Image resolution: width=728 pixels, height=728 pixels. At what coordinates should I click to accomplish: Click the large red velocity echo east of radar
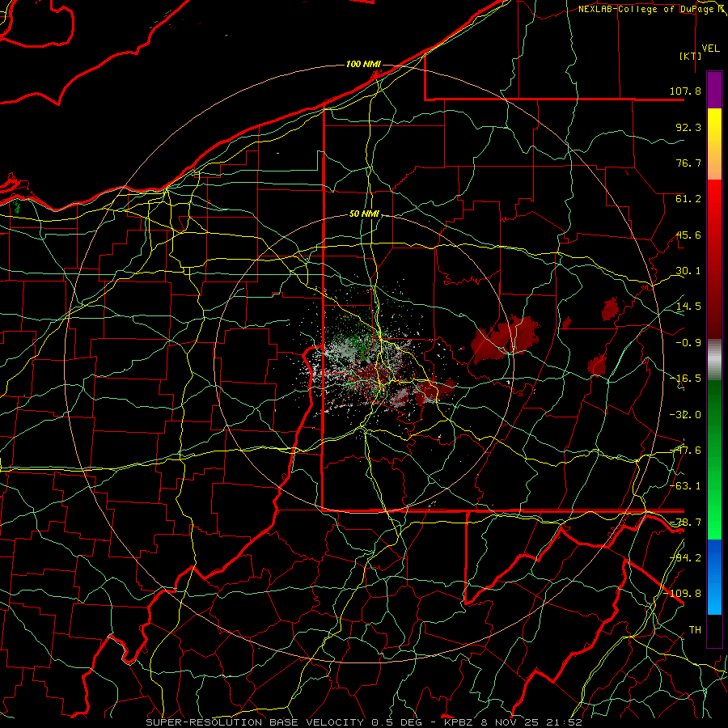(x=505, y=340)
